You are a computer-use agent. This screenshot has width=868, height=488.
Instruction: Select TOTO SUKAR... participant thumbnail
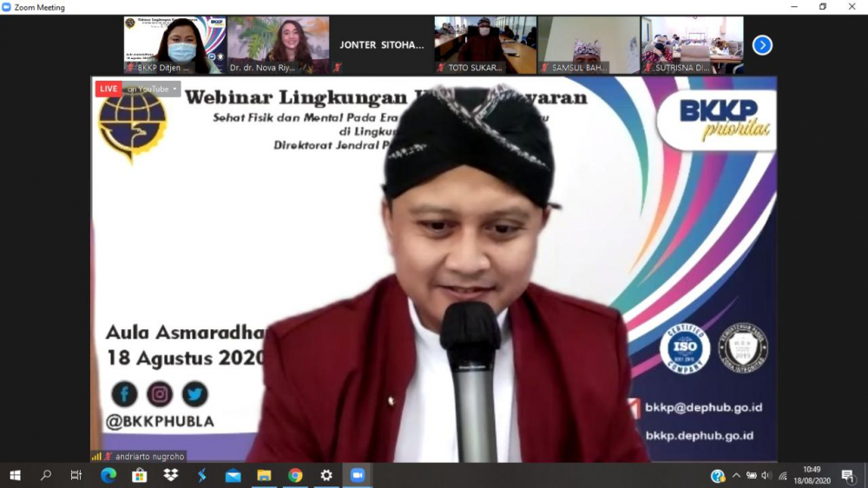click(x=485, y=45)
